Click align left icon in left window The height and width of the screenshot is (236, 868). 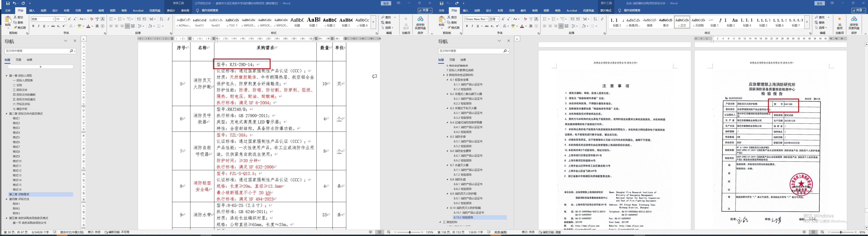pos(111,26)
